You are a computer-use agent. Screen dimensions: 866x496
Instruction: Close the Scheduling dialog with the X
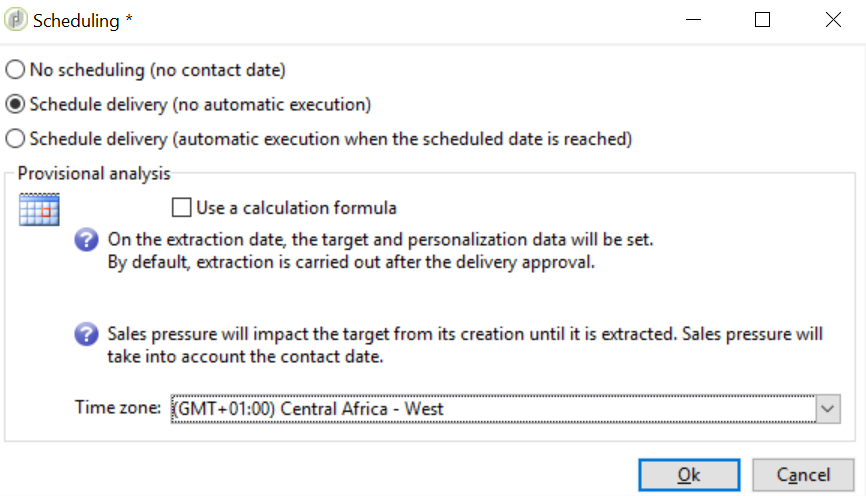[832, 20]
